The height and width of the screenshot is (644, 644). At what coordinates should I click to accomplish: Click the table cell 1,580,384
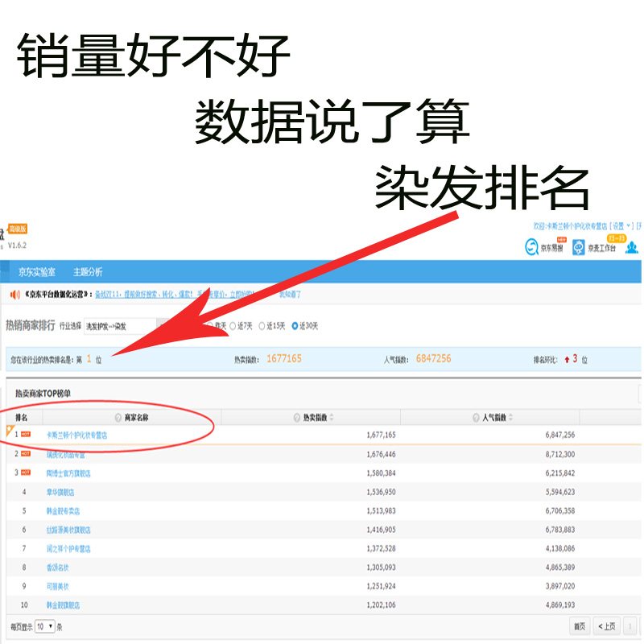point(381,473)
